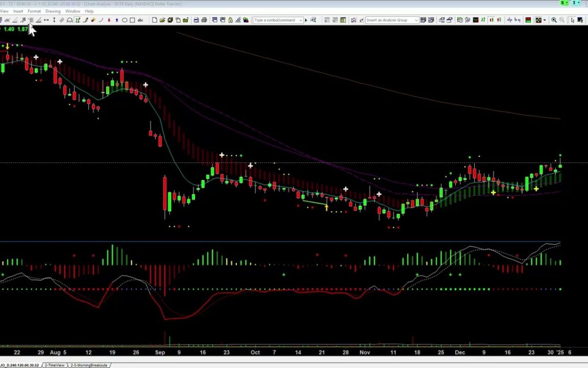588x368 pixels.
Task: Create a new blank chart page
Action: tap(155, 20)
